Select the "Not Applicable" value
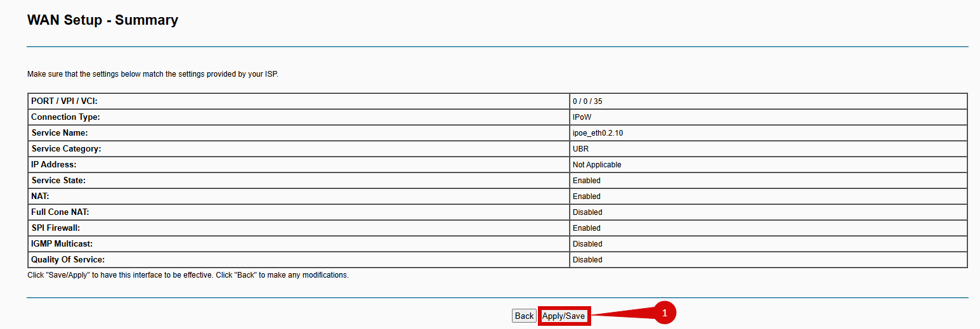This screenshot has height=329, width=980. tap(597, 165)
